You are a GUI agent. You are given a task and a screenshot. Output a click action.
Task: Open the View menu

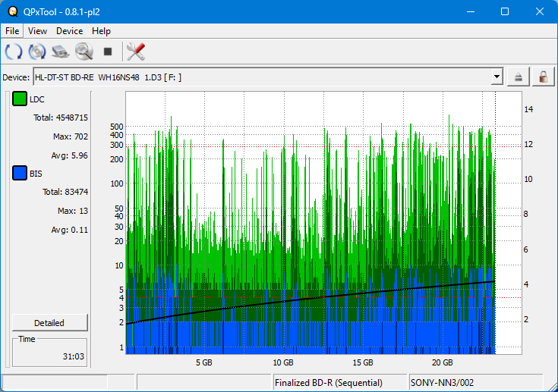tap(37, 31)
